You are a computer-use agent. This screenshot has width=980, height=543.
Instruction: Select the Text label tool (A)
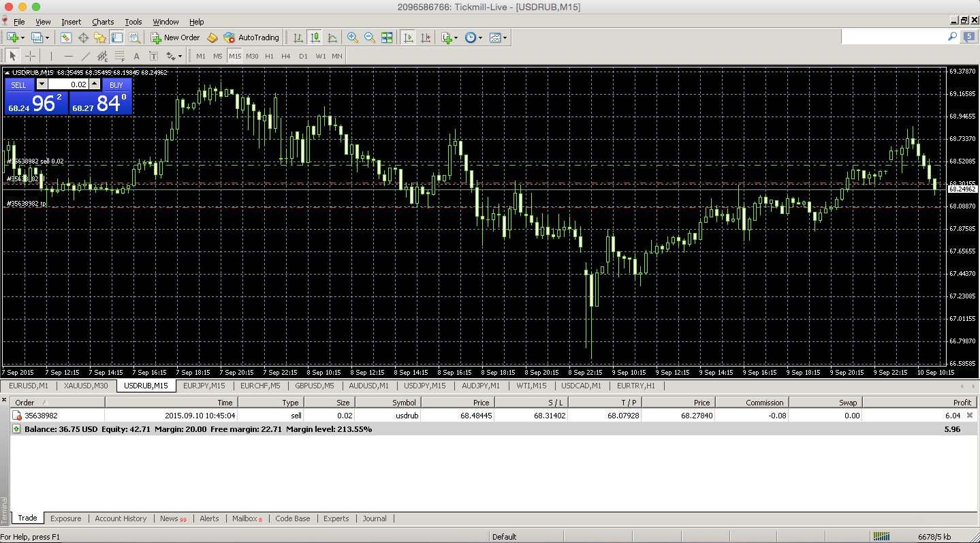[136, 56]
